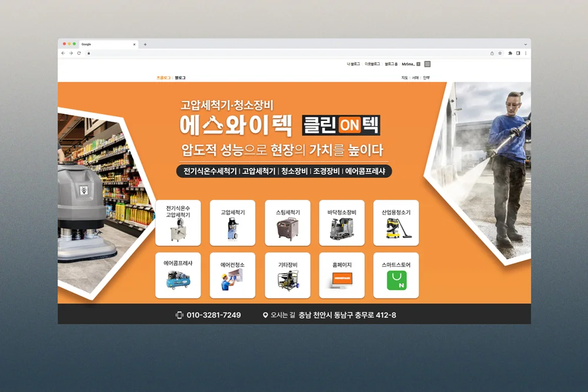Switch to the 프롤로그 tab
Screen dimensions: 588x392
163,78
